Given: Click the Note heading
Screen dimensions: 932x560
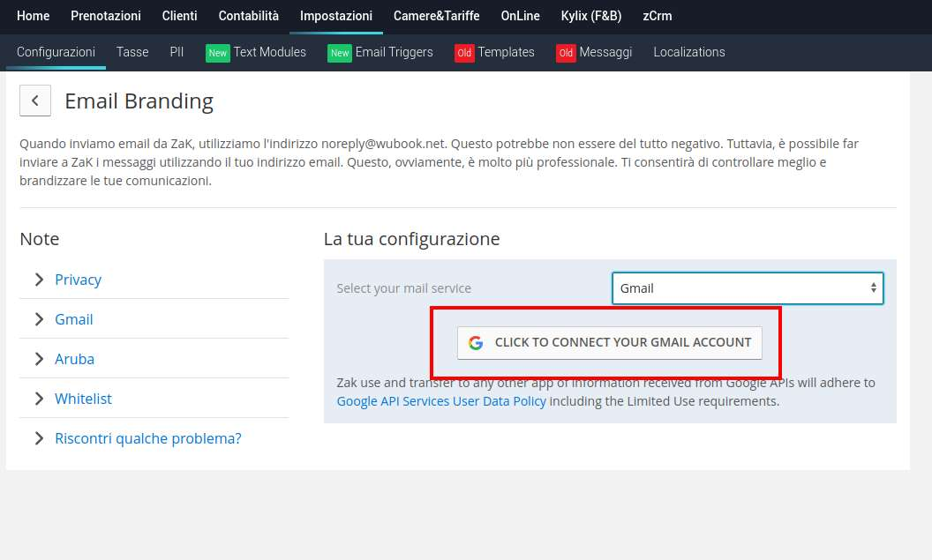Looking at the screenshot, I should 39,239.
